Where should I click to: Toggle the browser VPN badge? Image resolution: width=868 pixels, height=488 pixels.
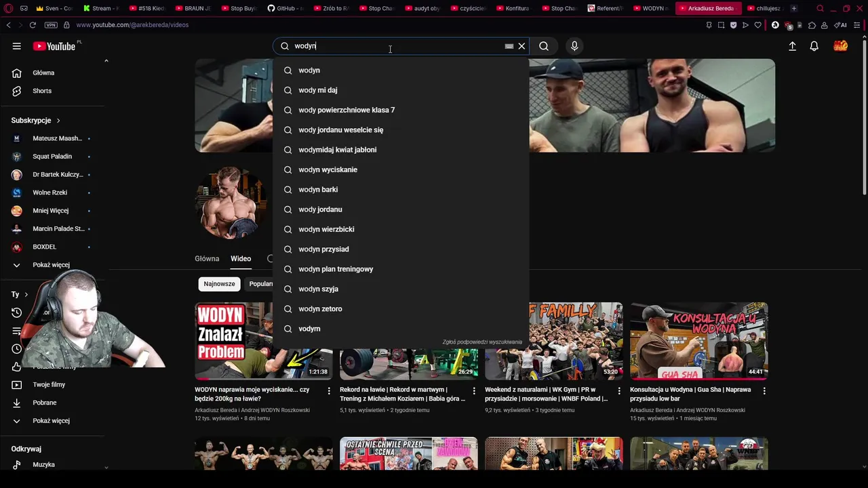(x=51, y=25)
